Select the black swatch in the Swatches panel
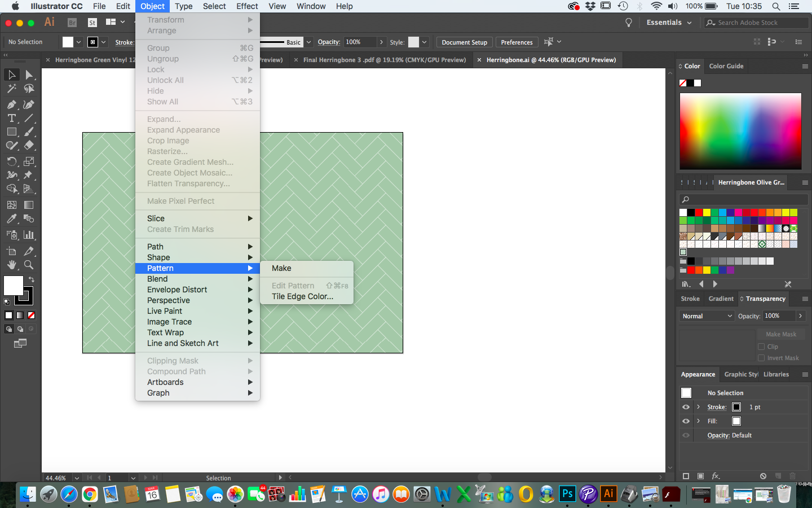 coord(691,212)
